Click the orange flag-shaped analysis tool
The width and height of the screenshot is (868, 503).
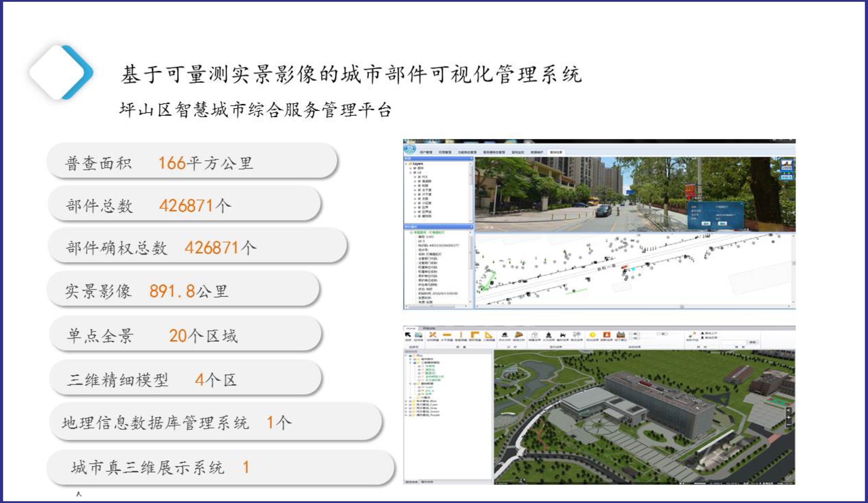tap(519, 335)
